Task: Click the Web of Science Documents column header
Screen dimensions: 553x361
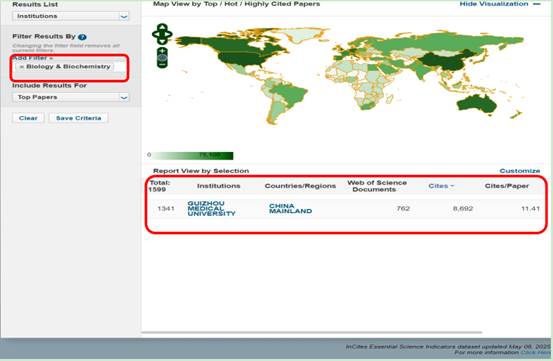Action: [377, 186]
